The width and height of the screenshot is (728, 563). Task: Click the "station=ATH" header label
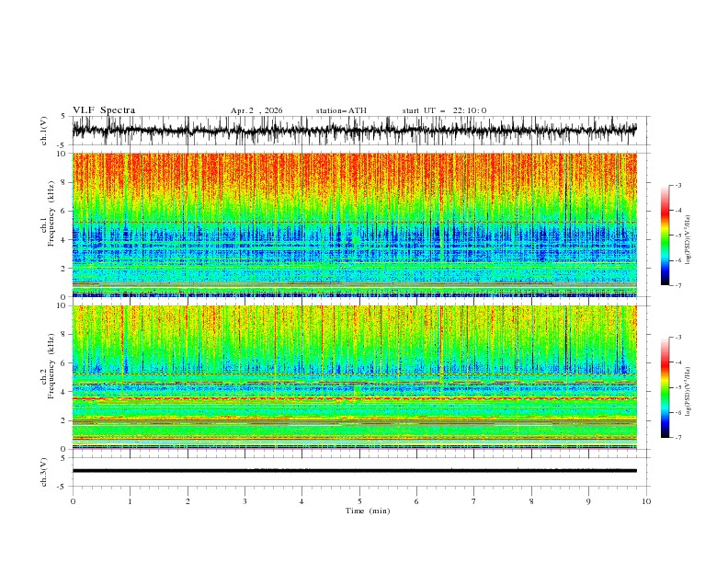pyautogui.click(x=341, y=110)
